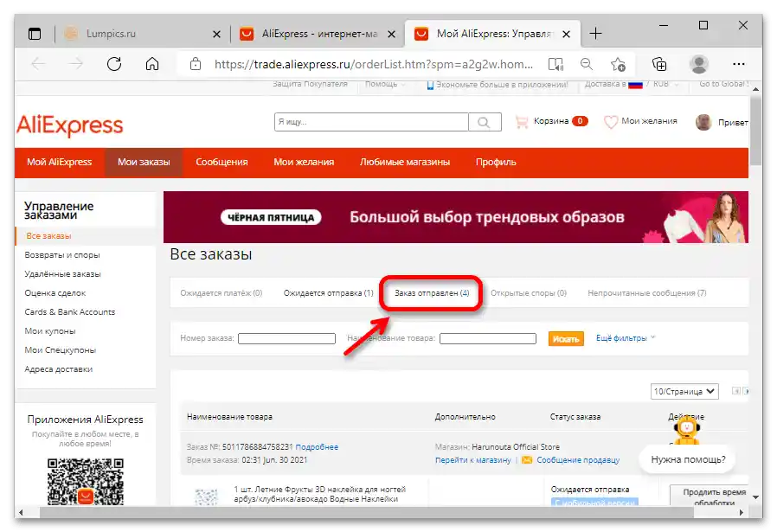Click the browser back arrow
The width and height of the screenshot is (777, 532).
[x=38, y=64]
